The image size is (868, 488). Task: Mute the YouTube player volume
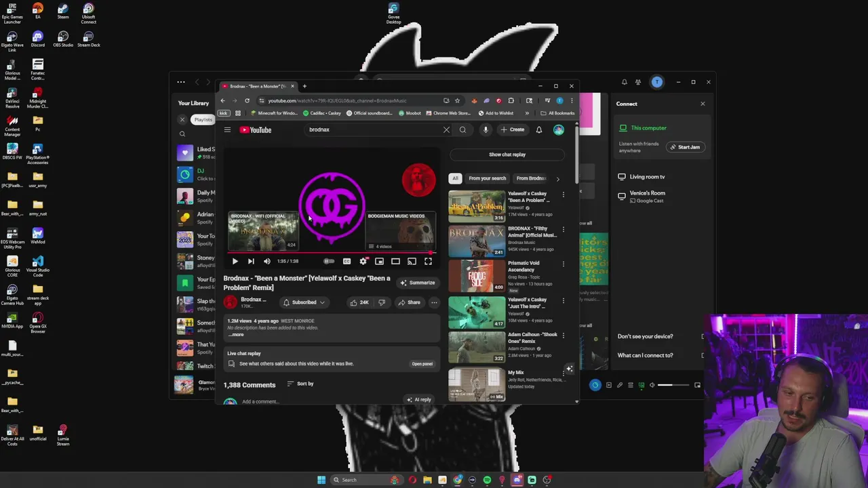tap(267, 261)
